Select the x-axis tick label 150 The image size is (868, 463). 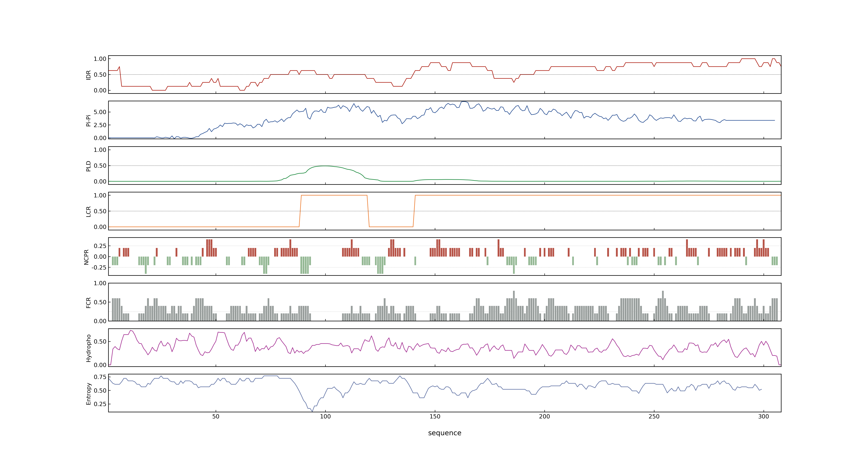coord(435,416)
